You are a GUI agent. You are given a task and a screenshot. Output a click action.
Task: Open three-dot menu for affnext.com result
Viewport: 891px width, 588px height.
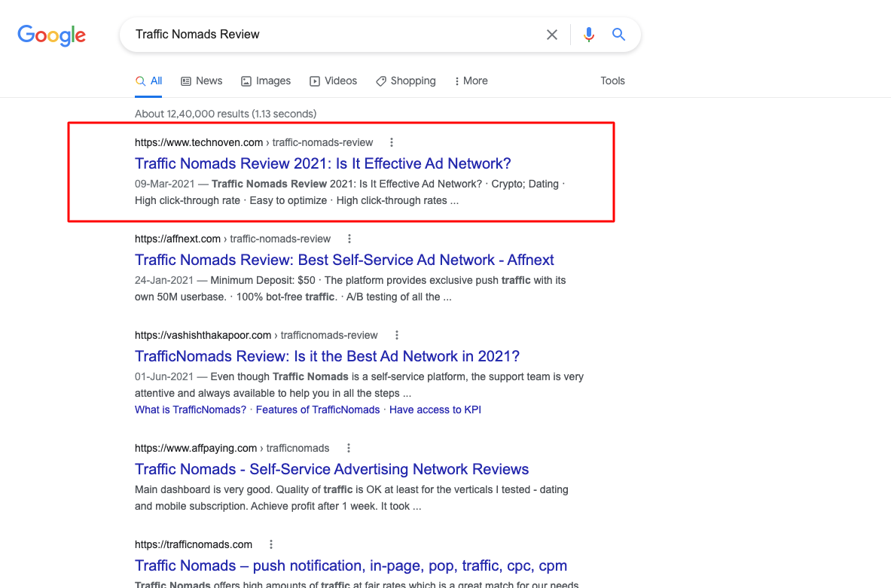pos(349,239)
